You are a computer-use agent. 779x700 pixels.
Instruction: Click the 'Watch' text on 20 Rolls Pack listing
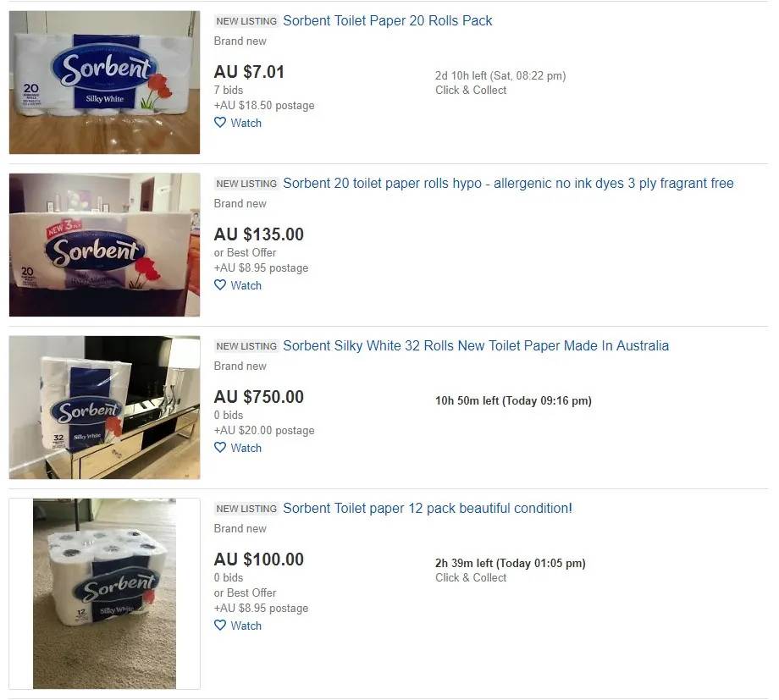pyautogui.click(x=246, y=123)
